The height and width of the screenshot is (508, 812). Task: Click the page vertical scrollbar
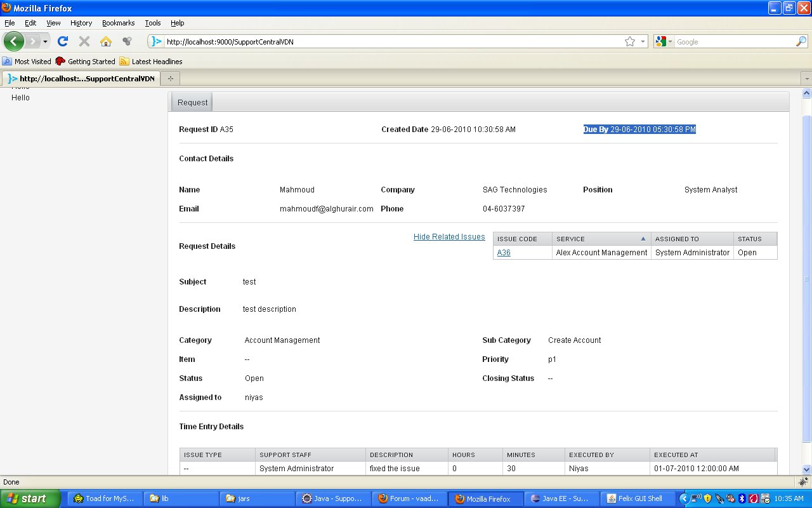pos(806,279)
